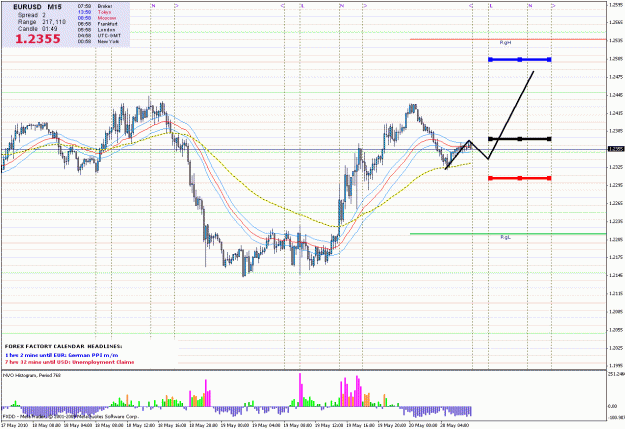The image size is (625, 429).
Task: Select the thick blue projection segment
Action: tap(520, 59)
